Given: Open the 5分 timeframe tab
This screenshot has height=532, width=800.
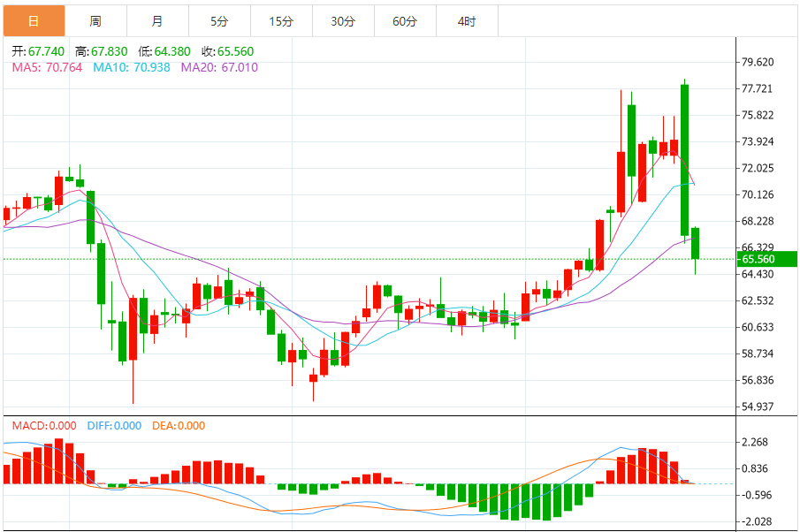Looking at the screenshot, I should [219, 21].
